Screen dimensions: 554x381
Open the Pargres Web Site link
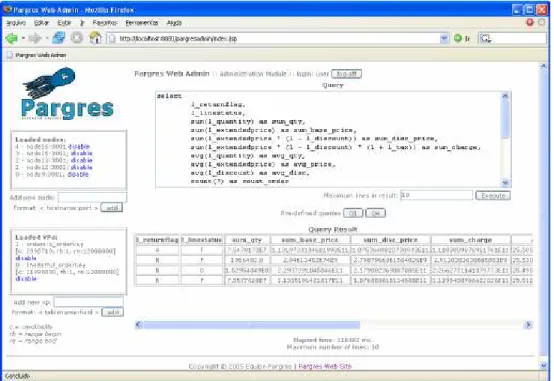click(x=325, y=366)
